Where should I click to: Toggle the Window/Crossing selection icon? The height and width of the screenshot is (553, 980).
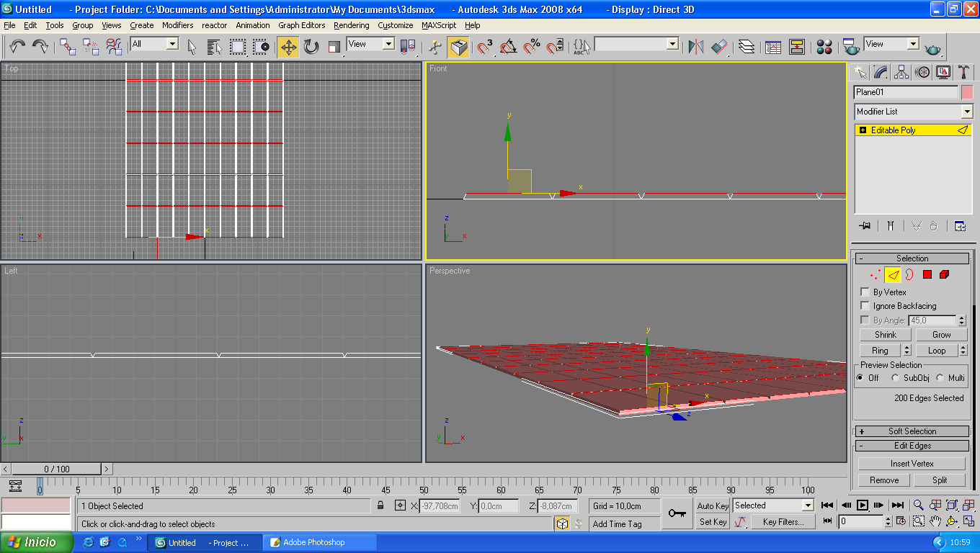coord(261,47)
